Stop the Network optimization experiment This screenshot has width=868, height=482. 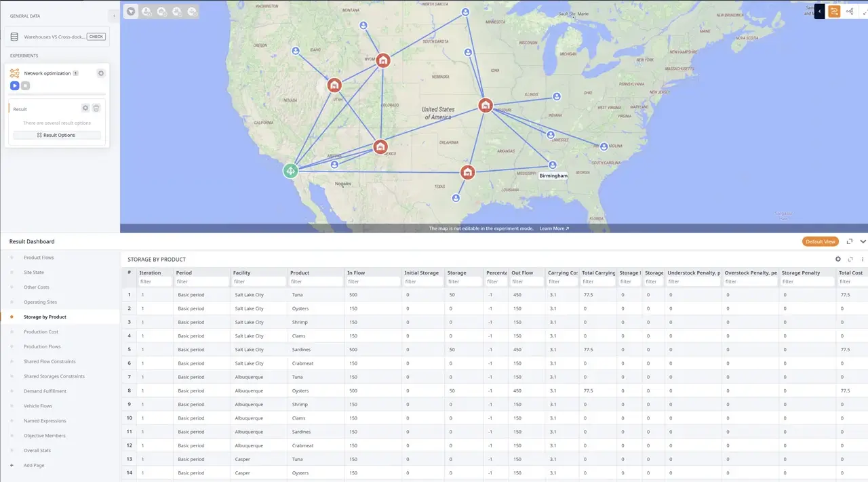(x=25, y=85)
